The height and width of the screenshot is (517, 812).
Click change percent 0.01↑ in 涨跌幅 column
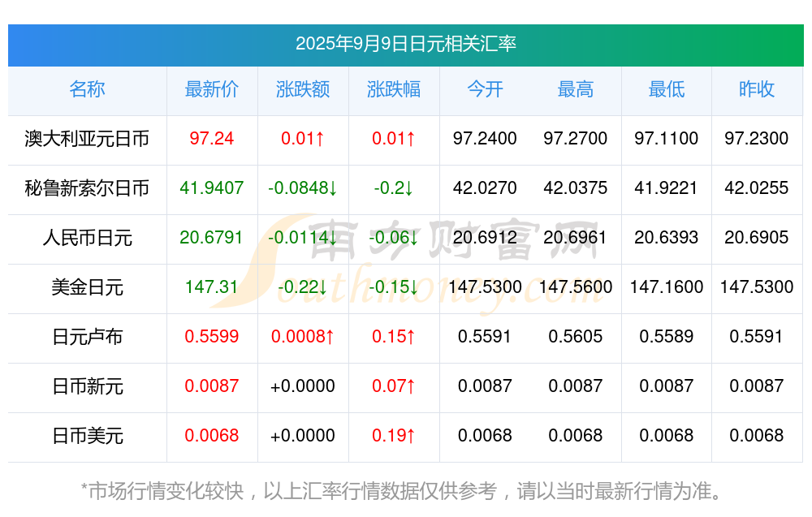click(x=394, y=139)
